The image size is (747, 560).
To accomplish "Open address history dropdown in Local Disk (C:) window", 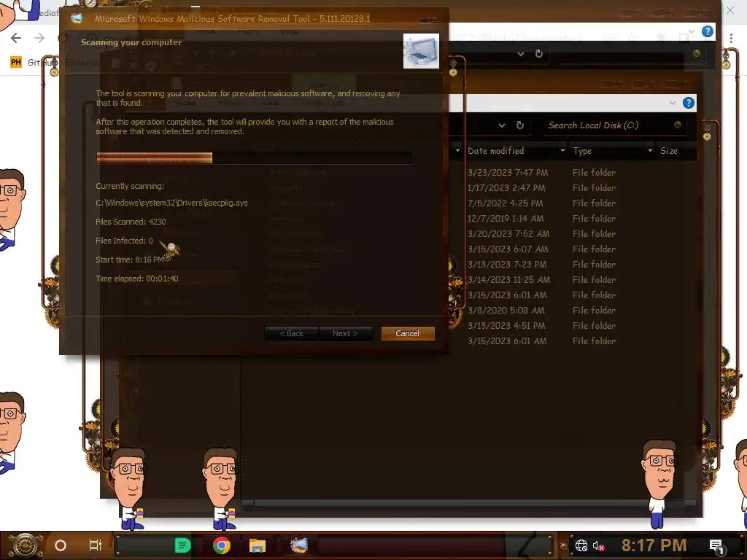I will pos(502,125).
